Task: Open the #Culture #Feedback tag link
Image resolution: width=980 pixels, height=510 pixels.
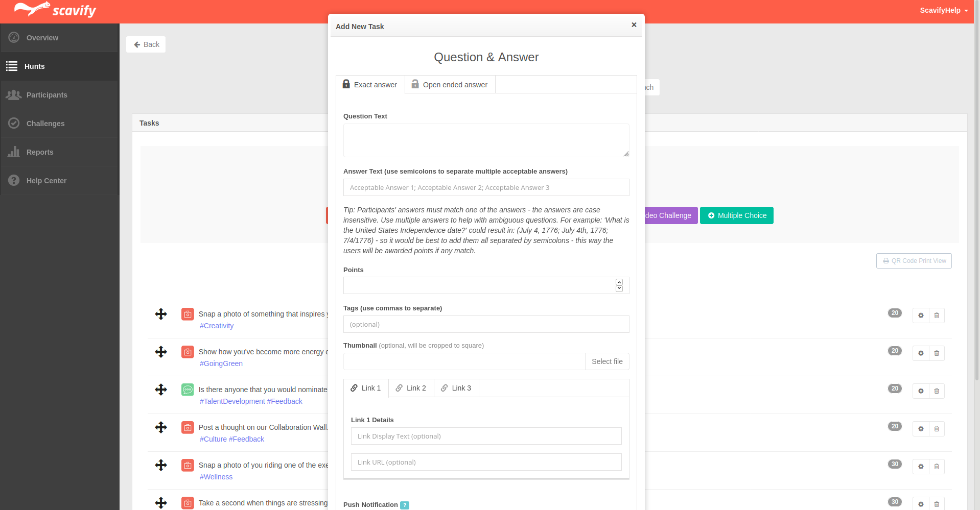Action: 232,439
